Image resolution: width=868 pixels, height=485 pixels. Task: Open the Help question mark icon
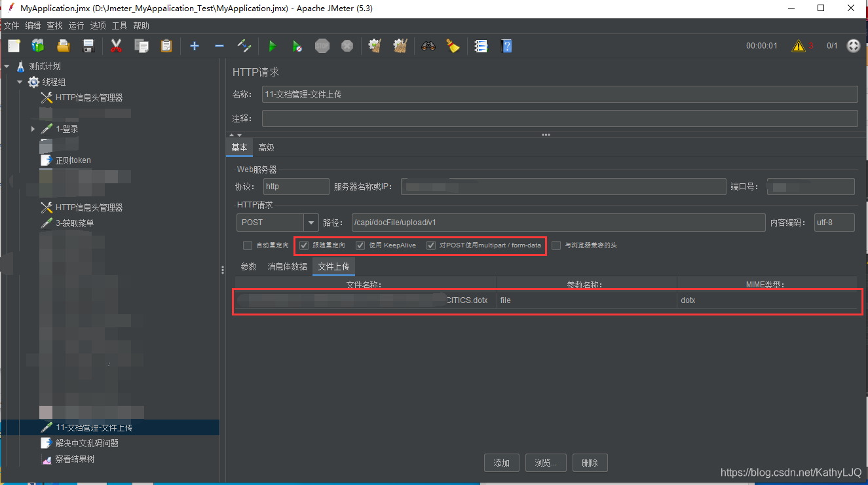pos(506,46)
